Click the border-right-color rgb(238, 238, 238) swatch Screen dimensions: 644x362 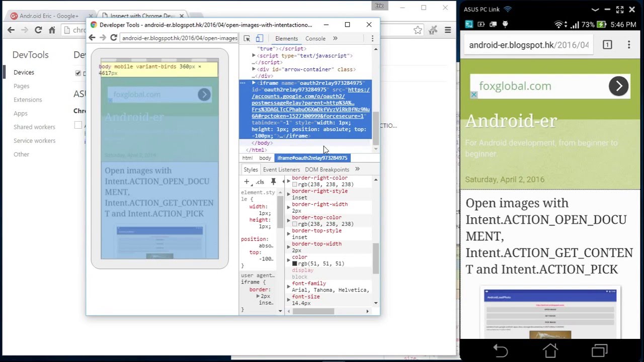point(295,185)
